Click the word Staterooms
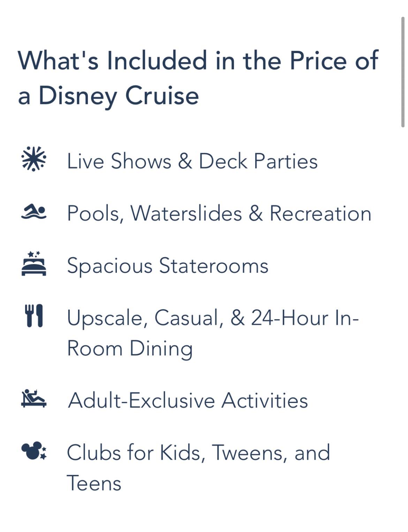 [214, 265]
